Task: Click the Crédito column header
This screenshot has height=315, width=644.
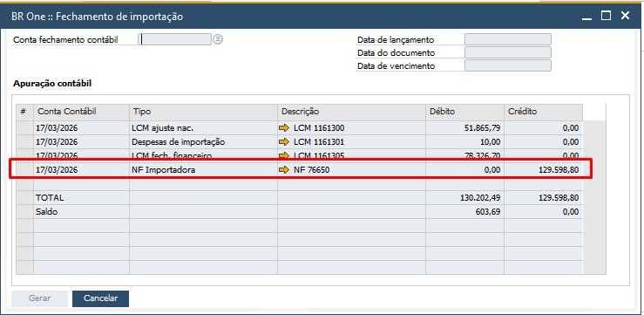Action: (544, 112)
